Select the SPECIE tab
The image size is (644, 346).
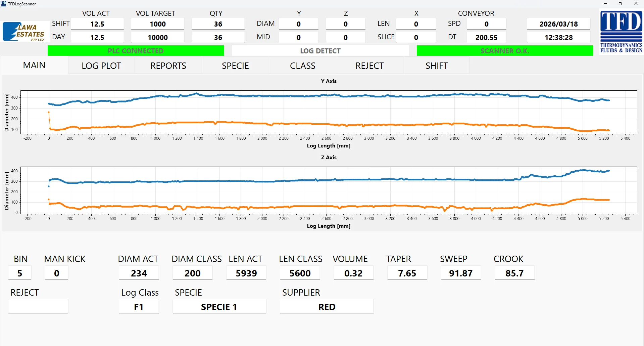pos(235,66)
